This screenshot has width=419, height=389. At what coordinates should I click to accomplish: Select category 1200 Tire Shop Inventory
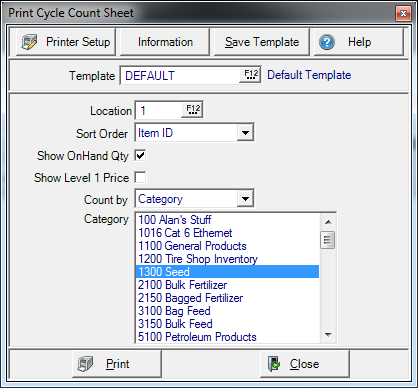coord(228,259)
